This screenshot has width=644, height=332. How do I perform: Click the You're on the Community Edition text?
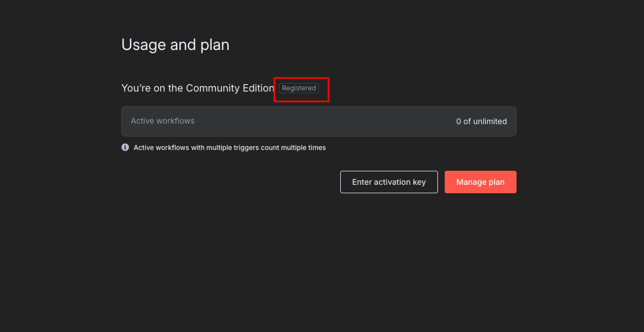point(198,88)
